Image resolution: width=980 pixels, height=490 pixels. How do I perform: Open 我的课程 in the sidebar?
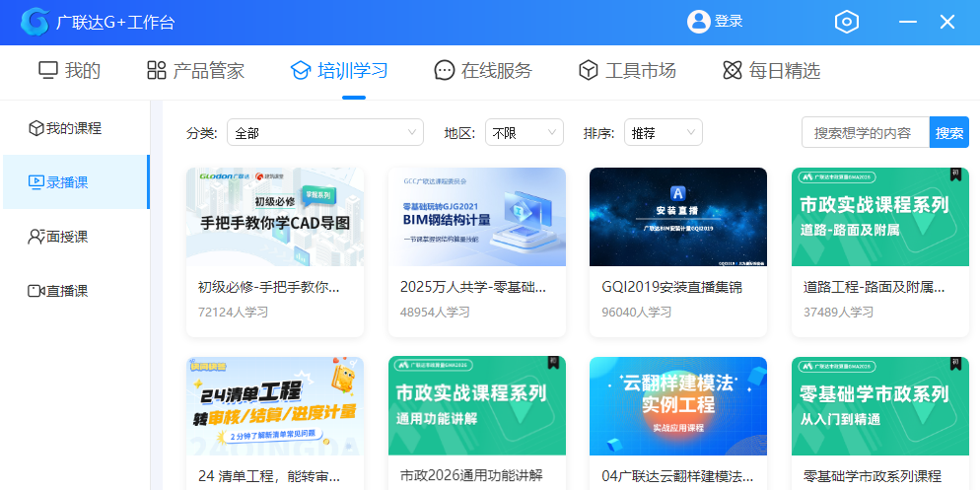[76, 129]
